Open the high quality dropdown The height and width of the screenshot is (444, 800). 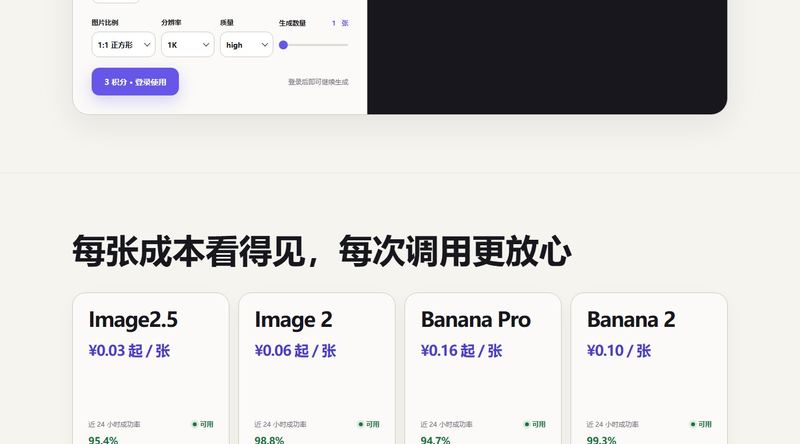click(246, 45)
